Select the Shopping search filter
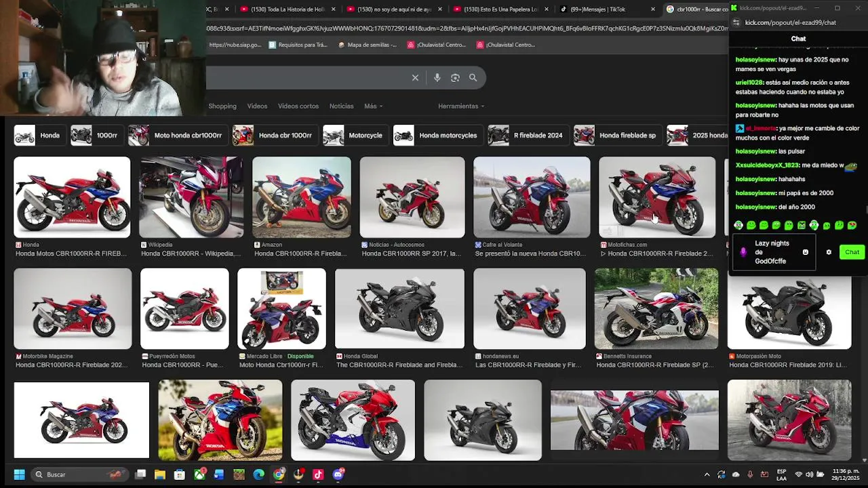 click(222, 106)
